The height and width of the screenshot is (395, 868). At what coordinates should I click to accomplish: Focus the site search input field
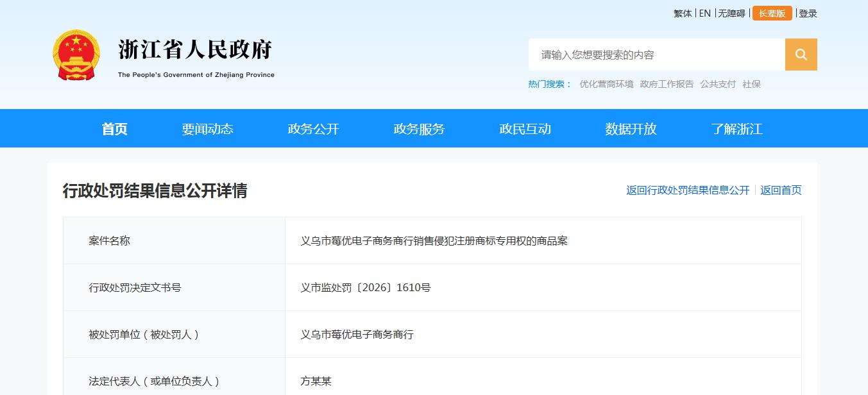[x=656, y=55]
